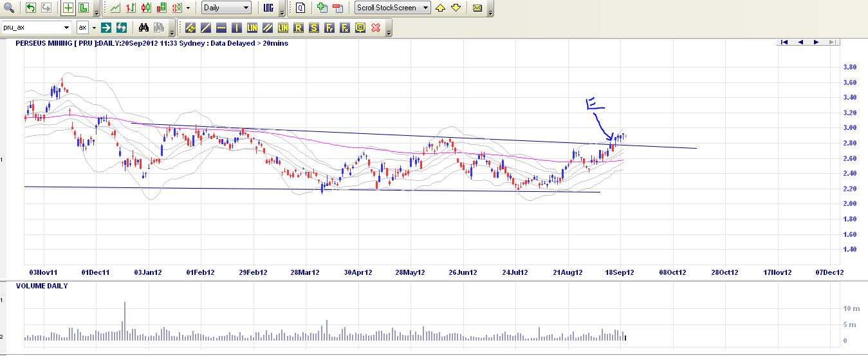Screen dimensions: 868x356
Task: Click the green undo arrow icon
Action: (x=30, y=8)
